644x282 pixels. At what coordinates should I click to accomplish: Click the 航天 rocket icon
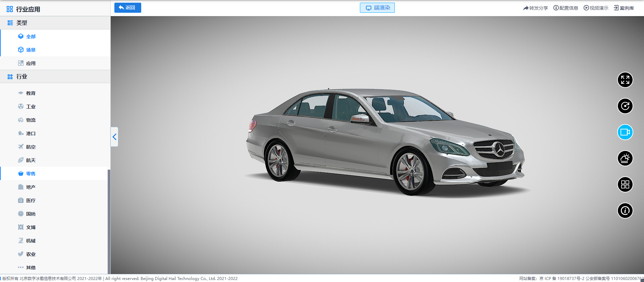tap(21, 160)
